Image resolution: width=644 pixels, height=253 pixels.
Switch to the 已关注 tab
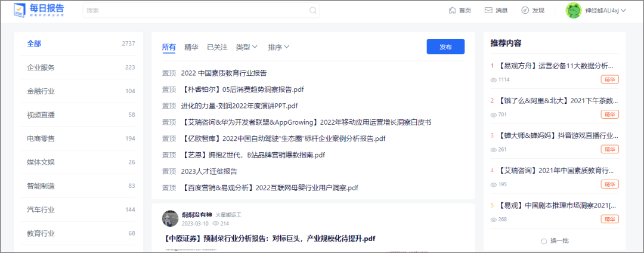217,47
